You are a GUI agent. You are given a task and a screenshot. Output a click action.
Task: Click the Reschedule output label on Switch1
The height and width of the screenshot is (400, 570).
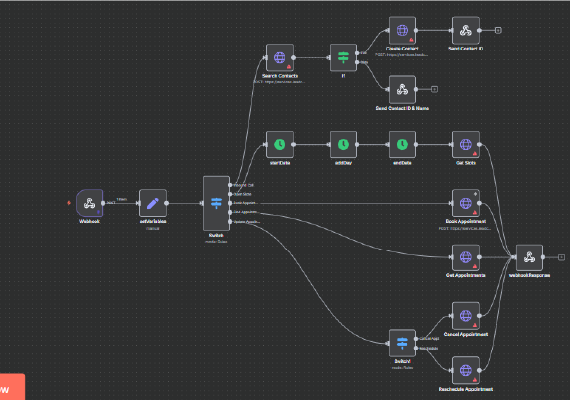pos(428,348)
